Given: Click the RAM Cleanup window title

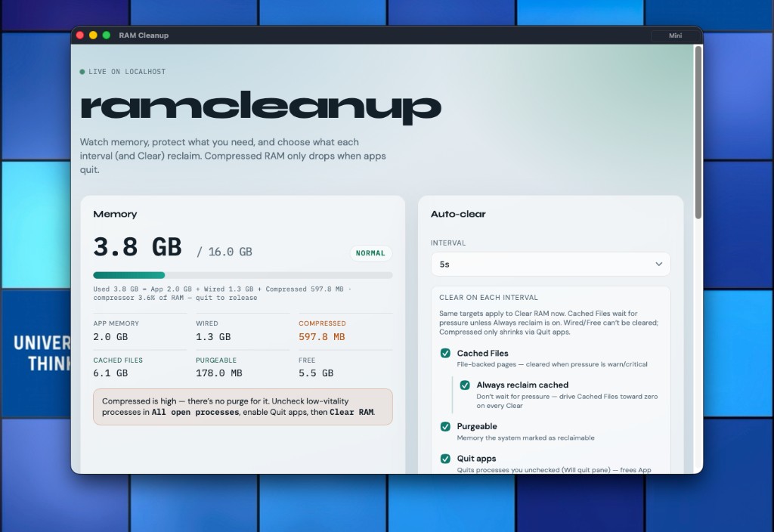Looking at the screenshot, I should [144, 36].
